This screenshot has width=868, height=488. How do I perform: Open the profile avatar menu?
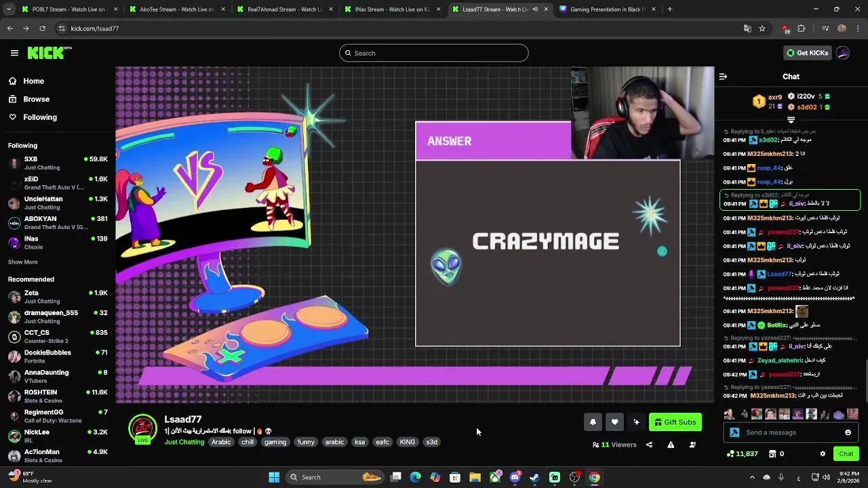click(843, 53)
